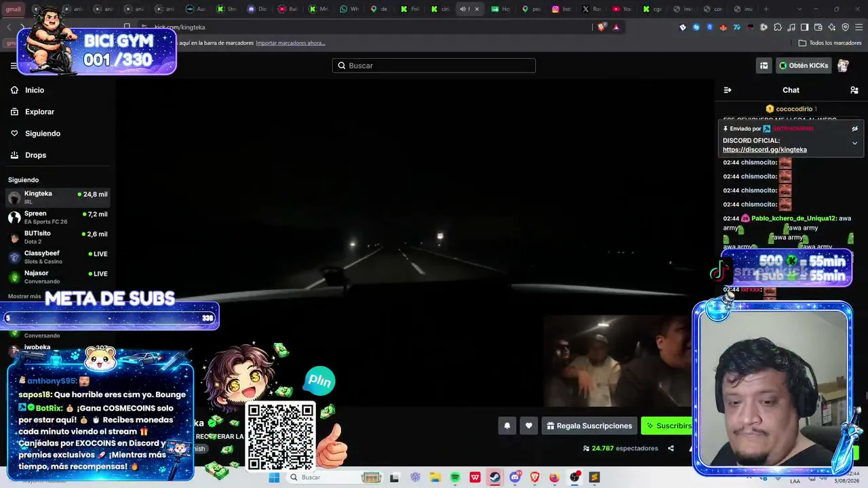Switch to the WhatsApp tab
The width and height of the screenshot is (868, 488).
[349, 9]
